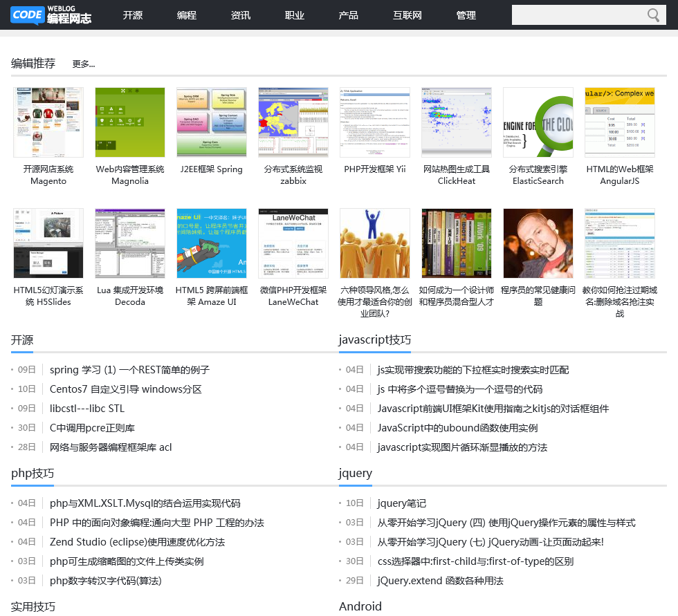Open the Magento thumbnail image
This screenshot has height=616, width=678.
tap(48, 122)
